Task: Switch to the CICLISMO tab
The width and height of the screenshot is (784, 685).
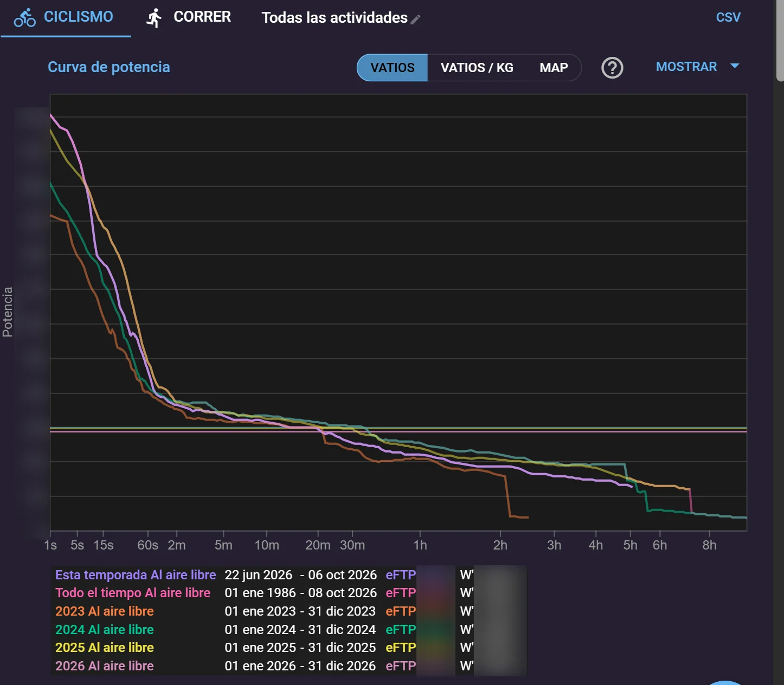Action: point(66,18)
